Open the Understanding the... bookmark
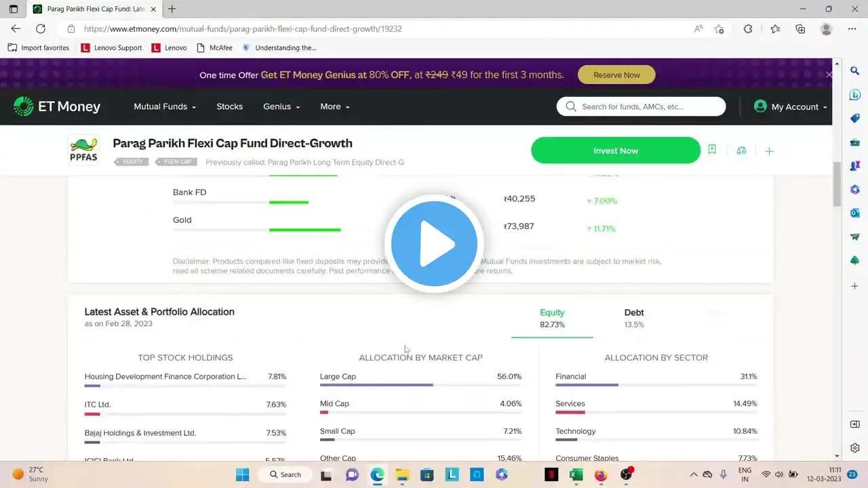The height and width of the screenshot is (488, 868). 279,48
